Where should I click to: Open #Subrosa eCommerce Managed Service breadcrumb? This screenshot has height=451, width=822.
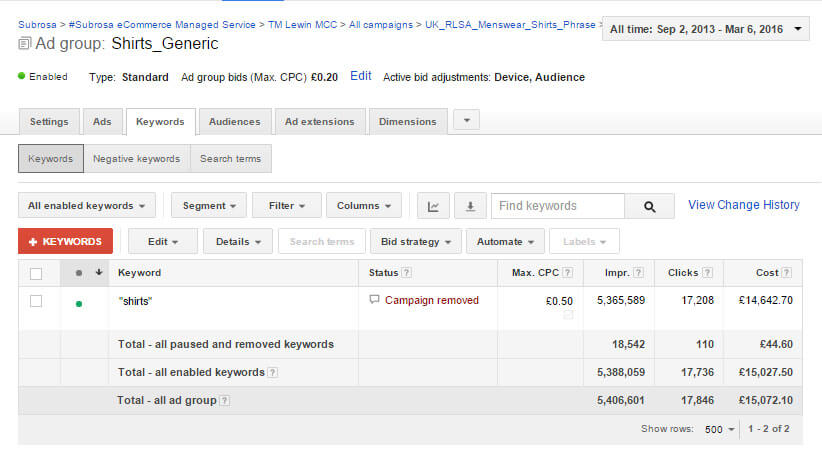click(x=162, y=25)
